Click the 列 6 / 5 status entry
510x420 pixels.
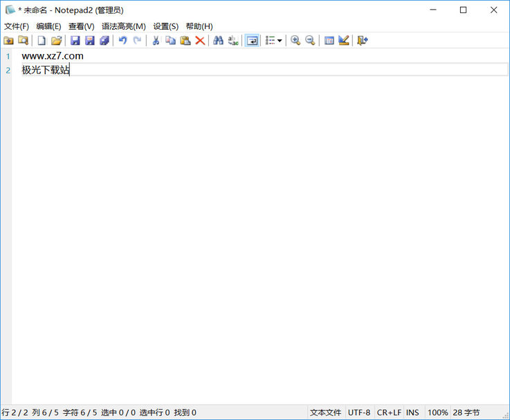point(45,412)
